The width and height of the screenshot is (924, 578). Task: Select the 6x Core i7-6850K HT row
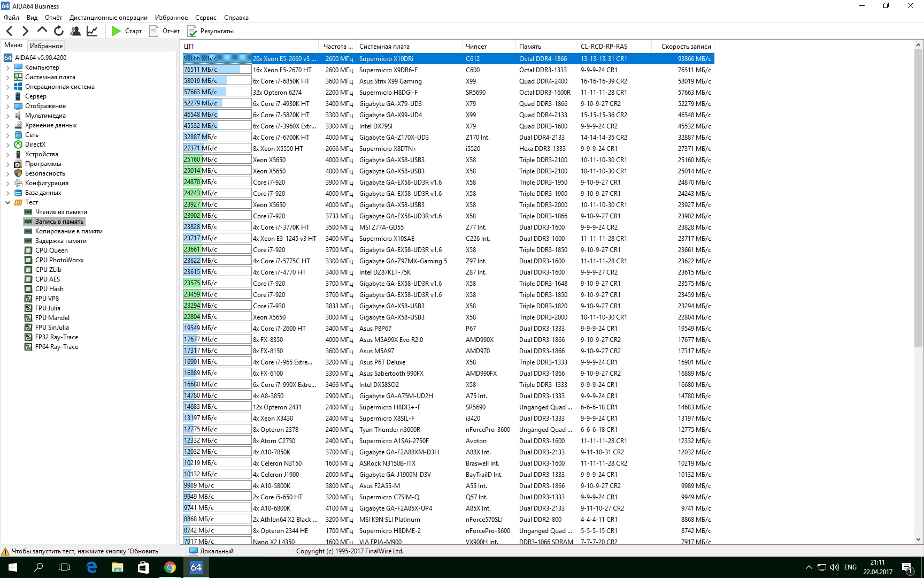coord(447,81)
